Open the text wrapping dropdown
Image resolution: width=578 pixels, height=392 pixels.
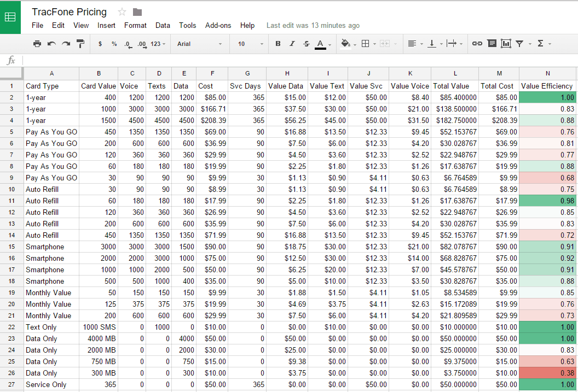(x=454, y=44)
